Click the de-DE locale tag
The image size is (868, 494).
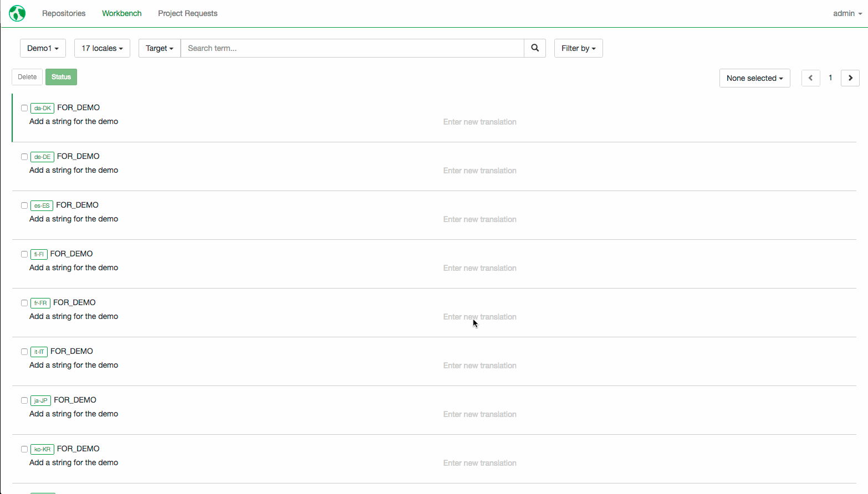(x=42, y=157)
